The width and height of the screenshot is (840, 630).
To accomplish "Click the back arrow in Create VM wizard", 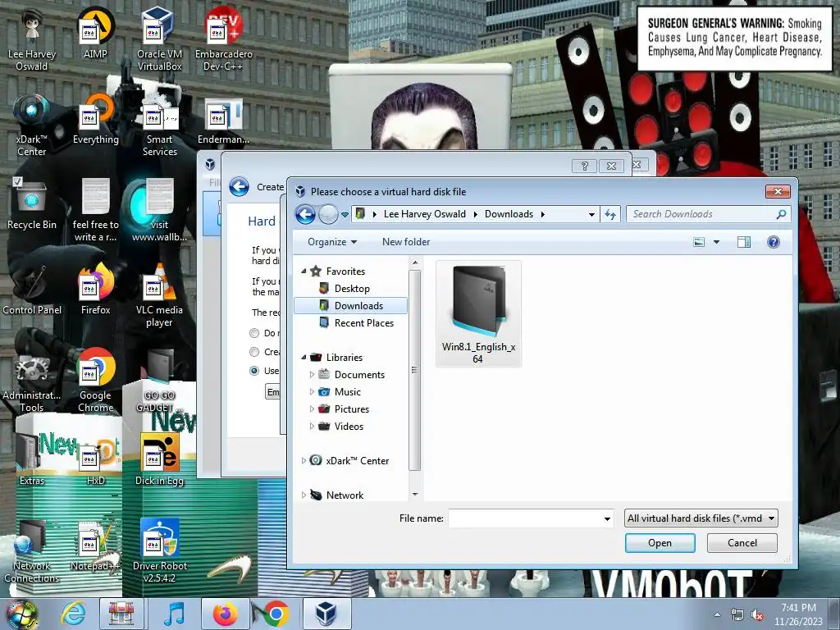I will [x=239, y=187].
